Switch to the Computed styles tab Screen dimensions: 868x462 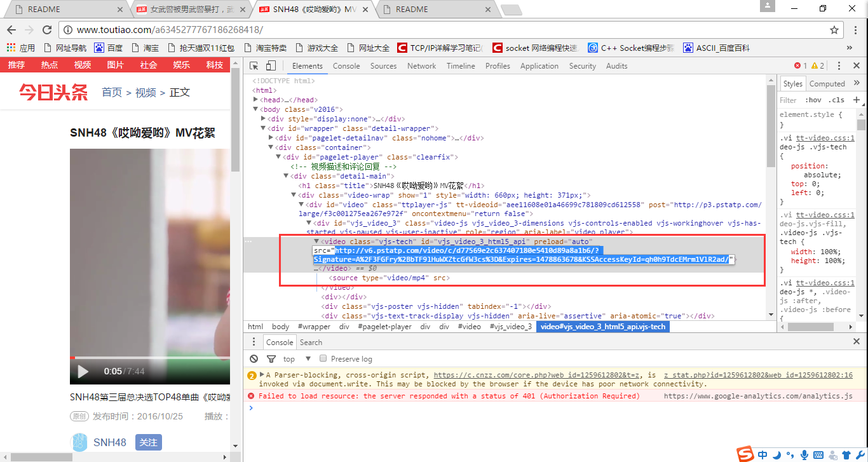pos(827,83)
